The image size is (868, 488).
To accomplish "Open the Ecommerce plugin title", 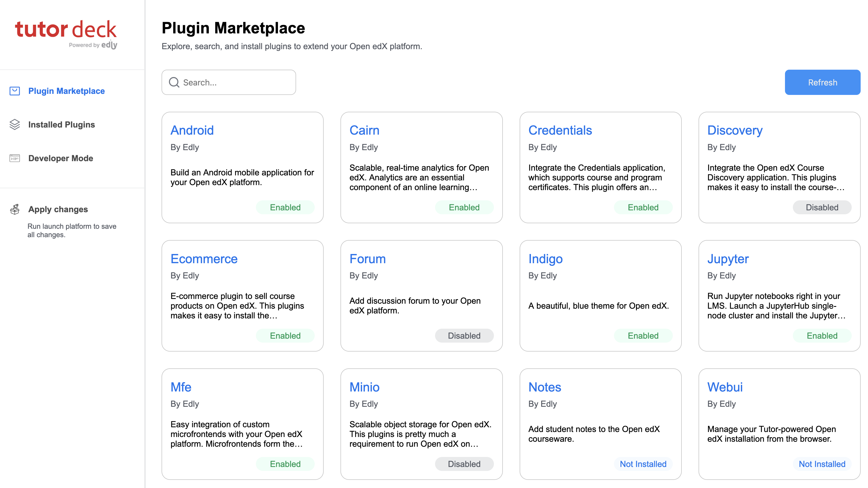I will coord(204,259).
